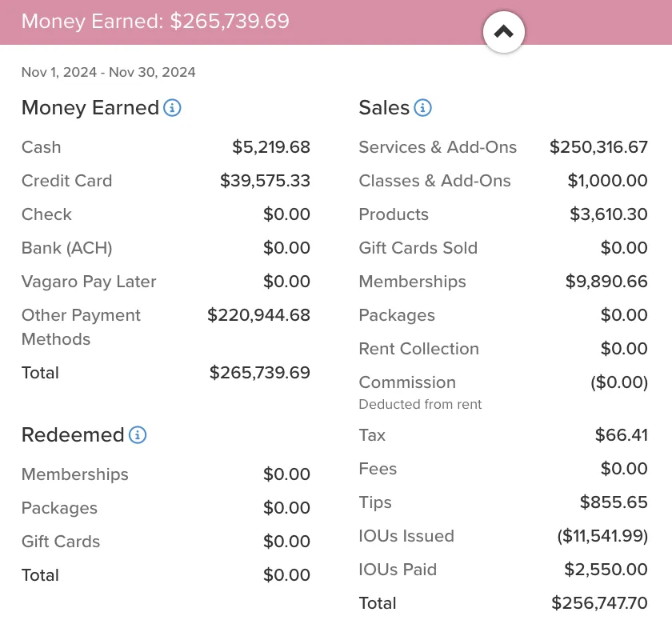Open Products sales amount $3,610.30

tap(608, 214)
